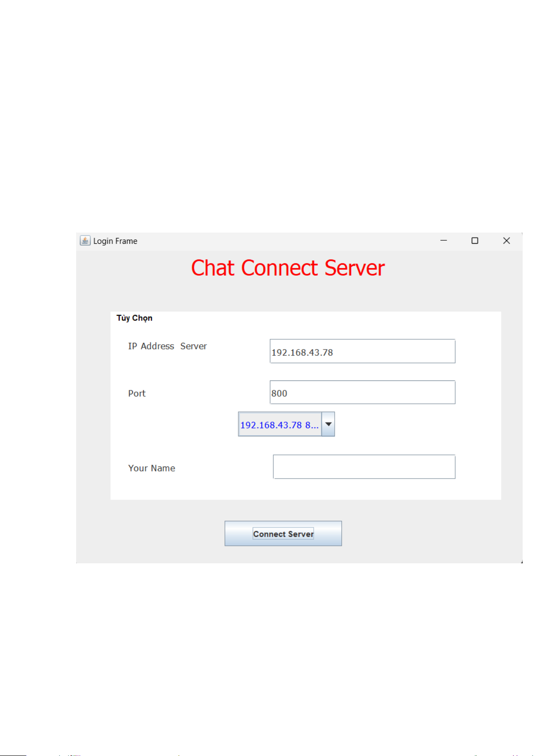
Task: Click the IP Address Server label
Action: 167,346
